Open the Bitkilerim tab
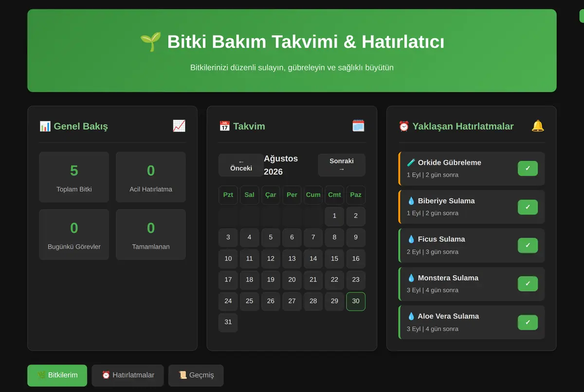This screenshot has width=584, height=392. click(x=57, y=375)
